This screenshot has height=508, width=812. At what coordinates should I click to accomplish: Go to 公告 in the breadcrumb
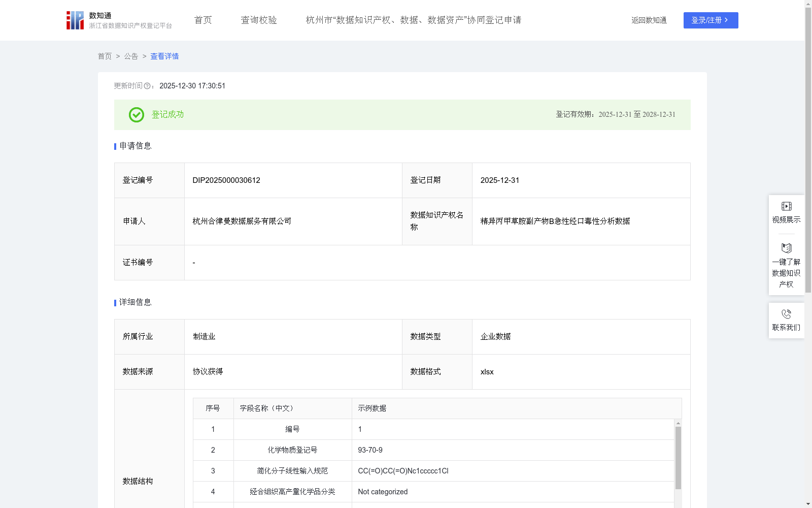point(131,56)
